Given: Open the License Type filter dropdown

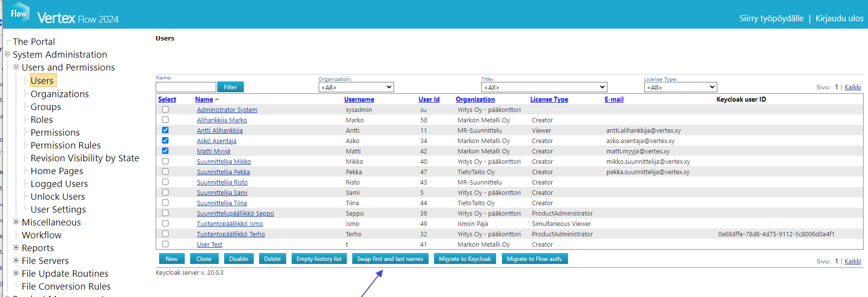Looking at the screenshot, I should pos(680,87).
